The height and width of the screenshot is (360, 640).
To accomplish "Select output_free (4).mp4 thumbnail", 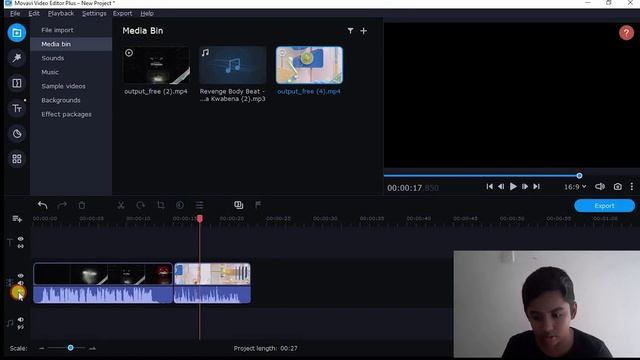I will click(309, 65).
